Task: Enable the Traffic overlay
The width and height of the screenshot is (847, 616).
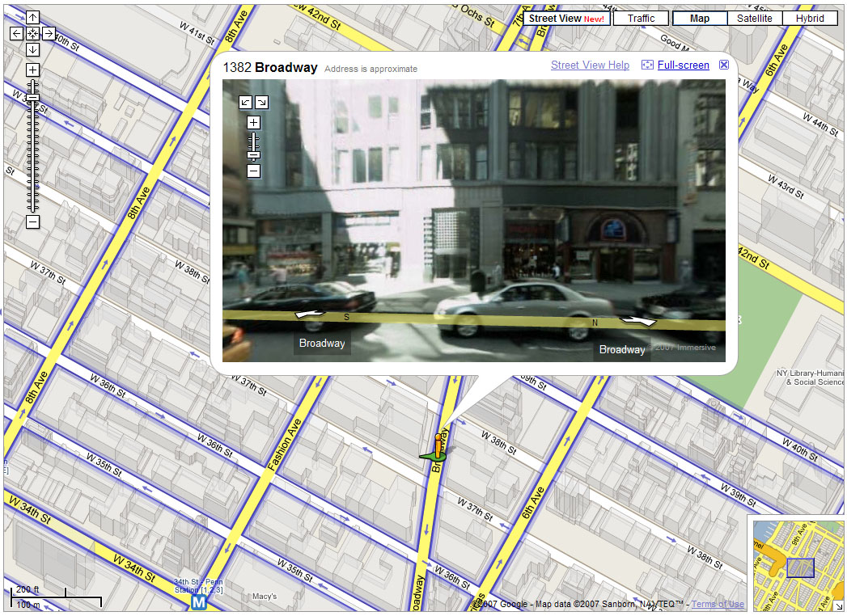Action: 640,17
